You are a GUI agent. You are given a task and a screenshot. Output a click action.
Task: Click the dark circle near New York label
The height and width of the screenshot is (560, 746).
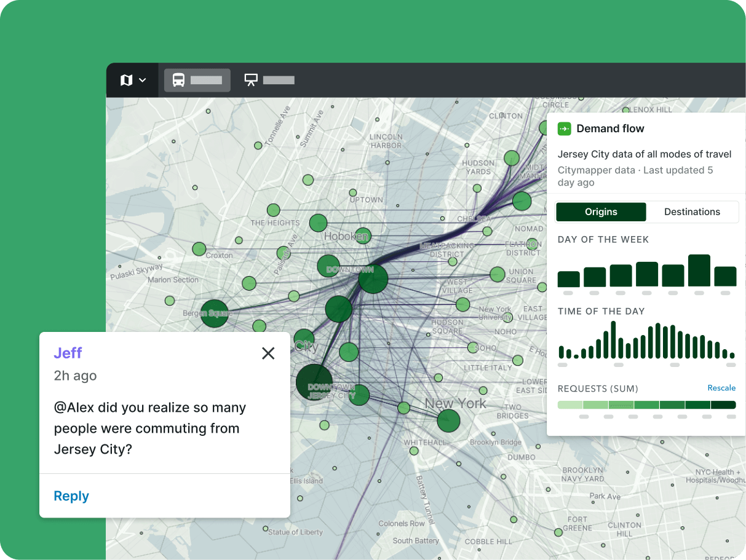click(448, 421)
